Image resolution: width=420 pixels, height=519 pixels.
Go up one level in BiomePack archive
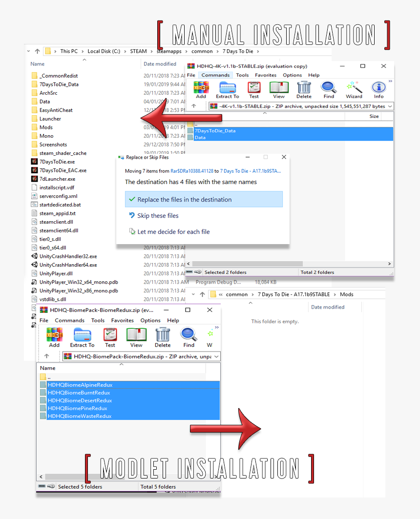click(47, 356)
